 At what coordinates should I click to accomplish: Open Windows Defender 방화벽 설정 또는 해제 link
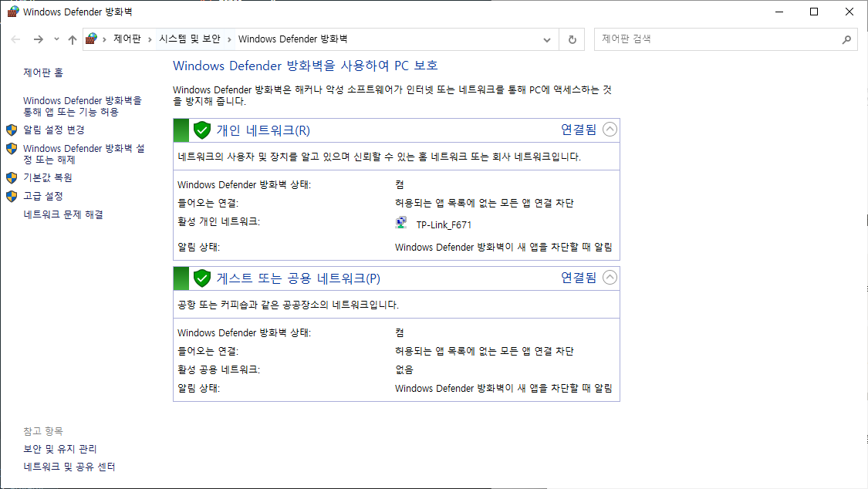click(83, 153)
